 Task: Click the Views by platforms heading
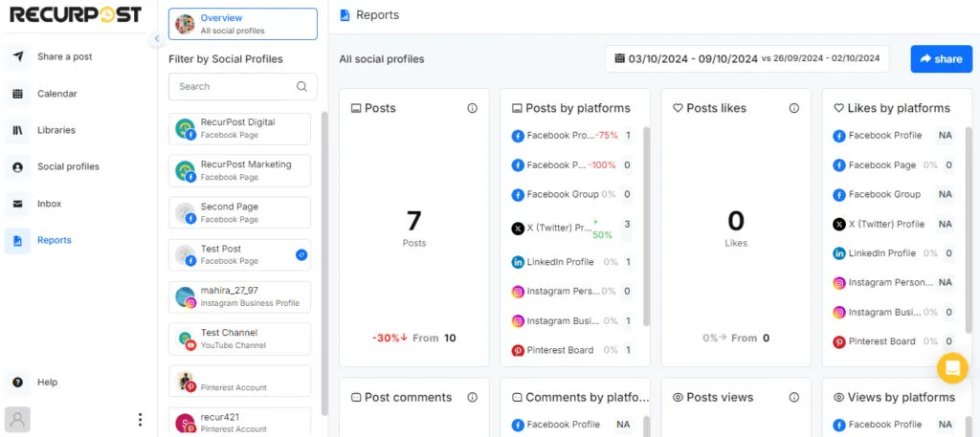901,397
